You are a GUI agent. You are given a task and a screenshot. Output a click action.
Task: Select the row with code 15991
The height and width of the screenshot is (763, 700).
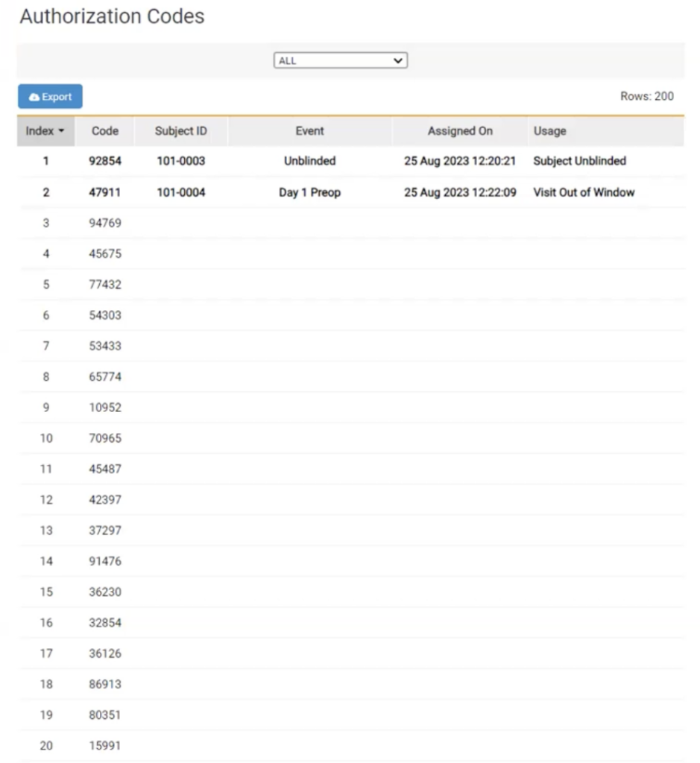(x=105, y=745)
